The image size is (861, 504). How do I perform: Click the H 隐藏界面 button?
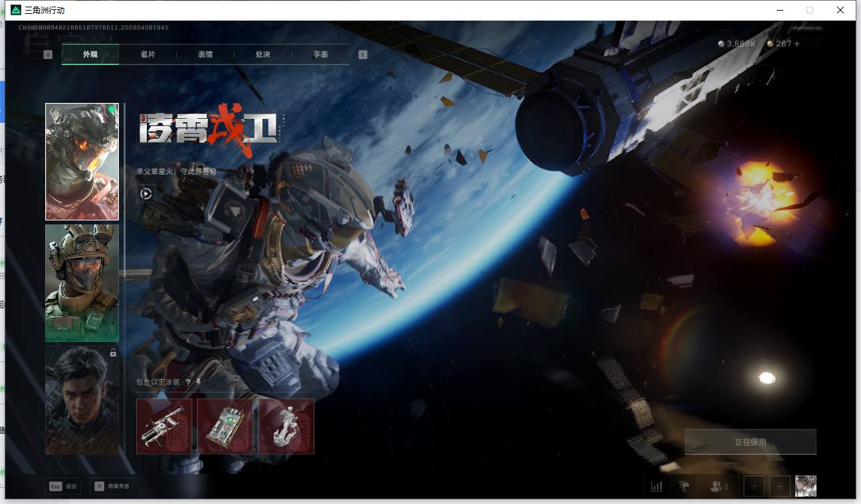point(112,486)
